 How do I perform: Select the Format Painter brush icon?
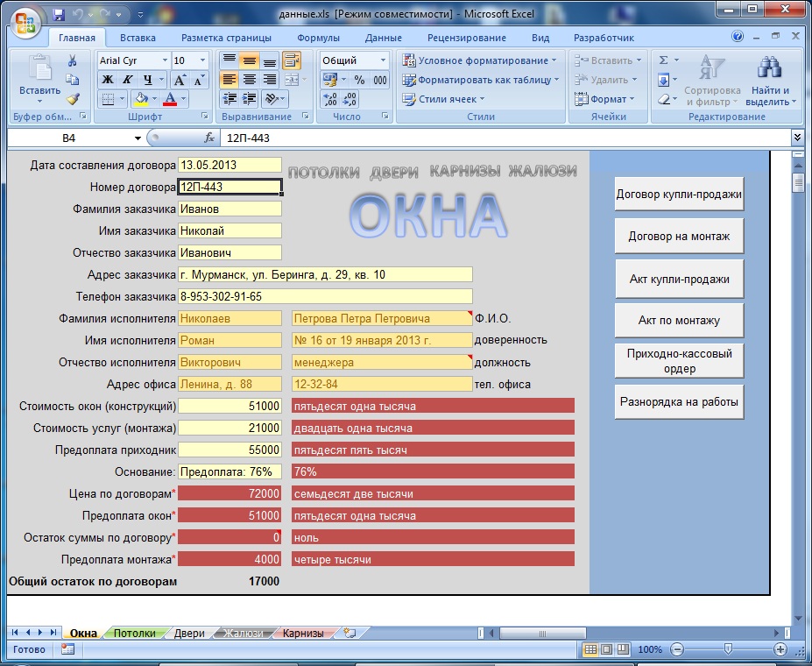point(73,98)
